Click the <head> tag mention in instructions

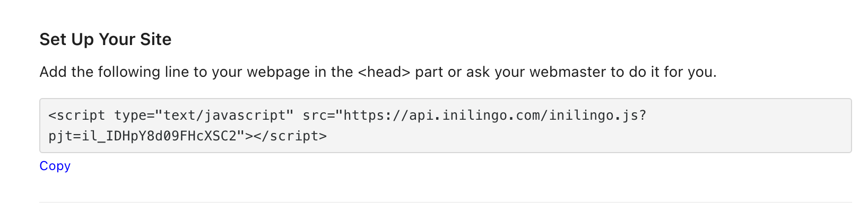coord(384,72)
